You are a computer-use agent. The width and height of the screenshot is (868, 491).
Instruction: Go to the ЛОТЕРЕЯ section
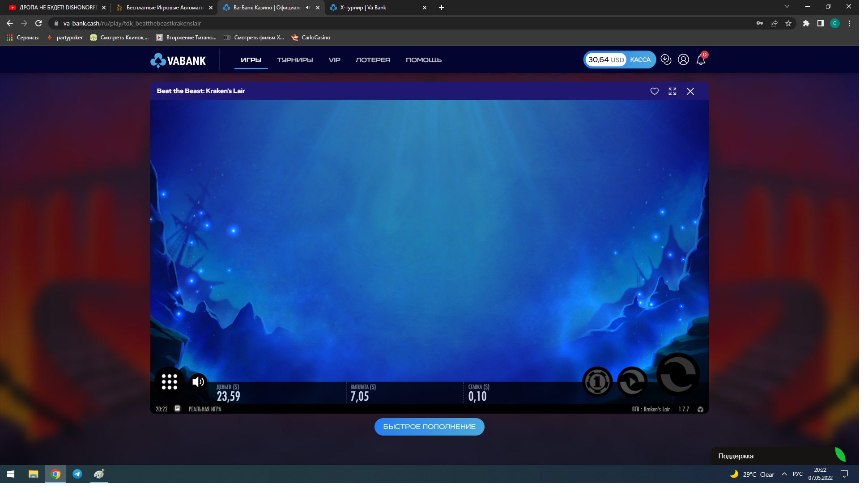(373, 60)
